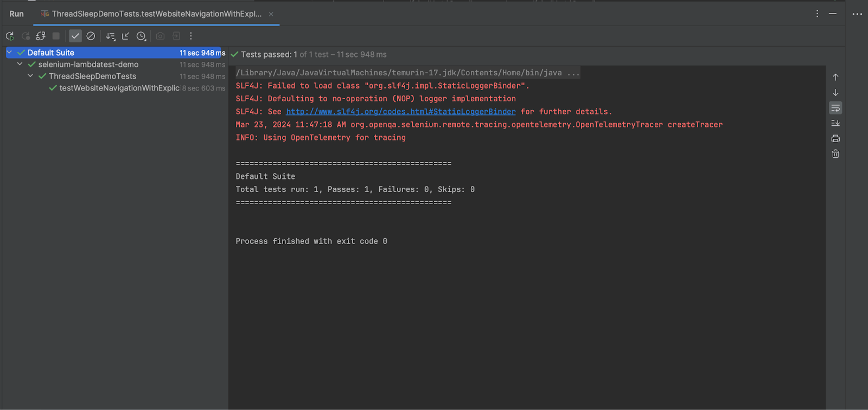Viewport: 868px width, 410px height.
Task: Click the Collapse All tests icon
Action: pos(125,36)
